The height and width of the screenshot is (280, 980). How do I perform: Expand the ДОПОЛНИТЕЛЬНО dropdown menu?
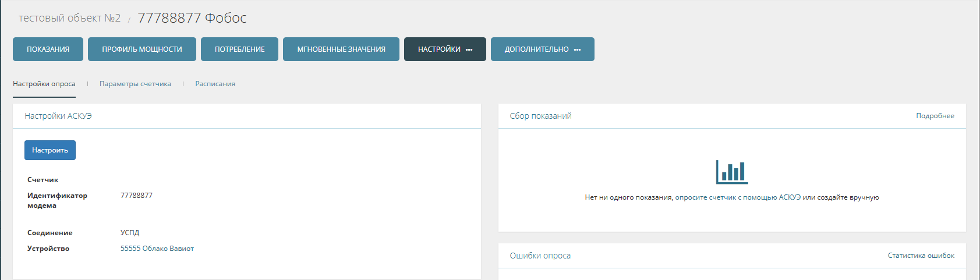point(542,49)
